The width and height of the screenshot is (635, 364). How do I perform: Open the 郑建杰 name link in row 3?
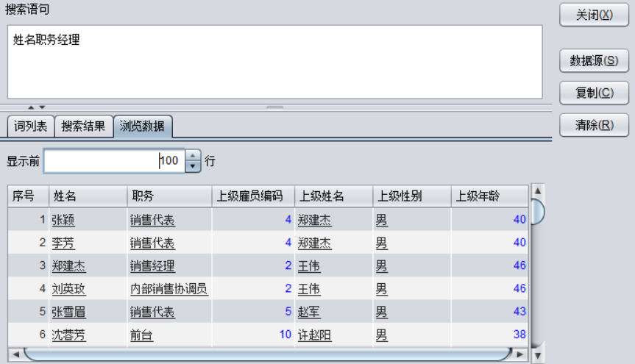point(68,266)
